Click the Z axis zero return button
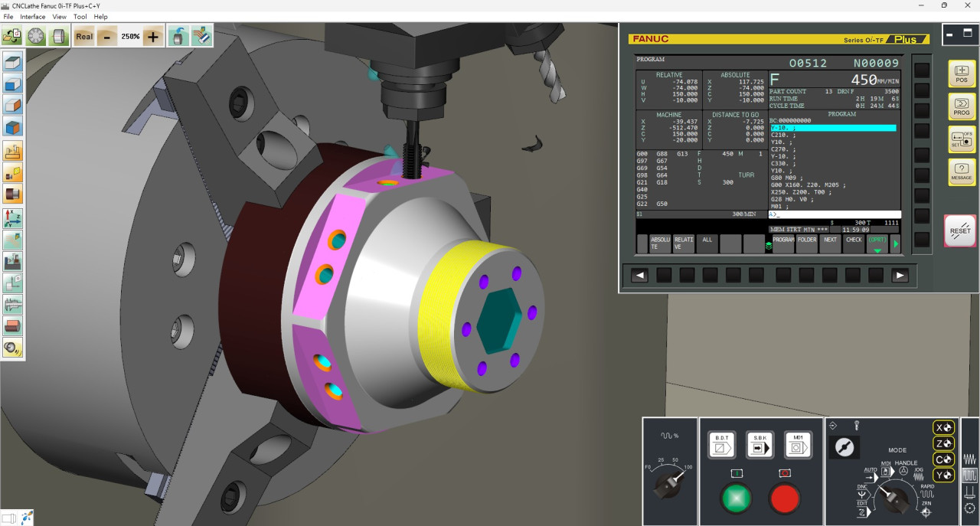 [944, 443]
